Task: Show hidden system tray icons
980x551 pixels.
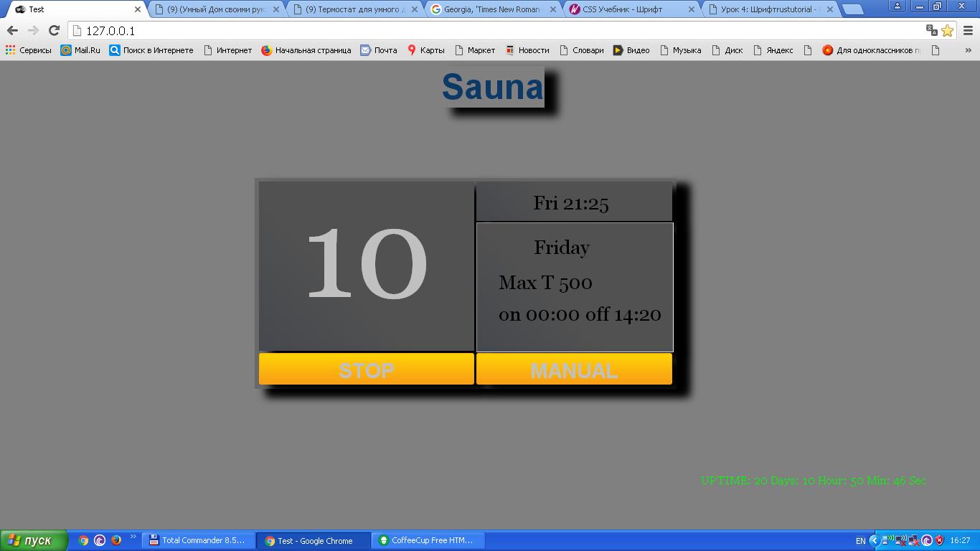Action: (x=874, y=540)
